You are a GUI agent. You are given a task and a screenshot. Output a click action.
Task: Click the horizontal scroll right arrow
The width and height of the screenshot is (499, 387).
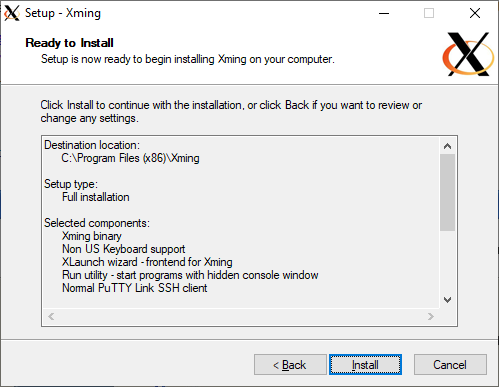click(x=431, y=316)
